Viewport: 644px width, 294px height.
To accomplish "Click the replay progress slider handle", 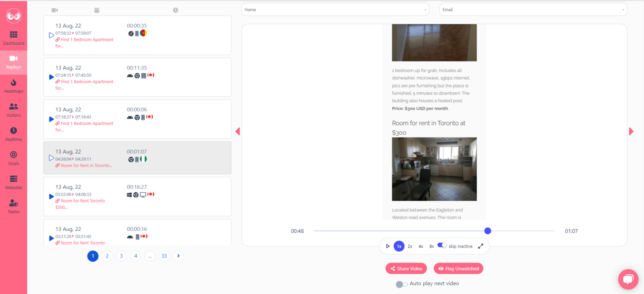I will 488,231.
